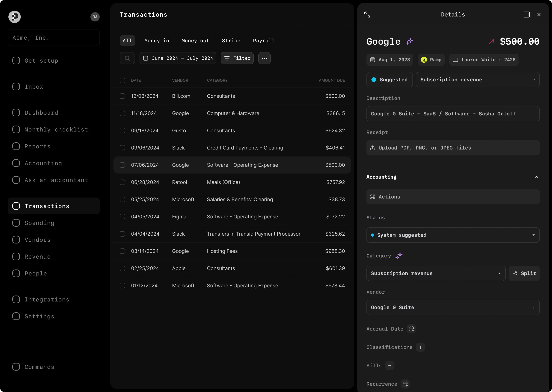Click the JA user avatar
This screenshot has width=552, height=392.
pos(95,17)
